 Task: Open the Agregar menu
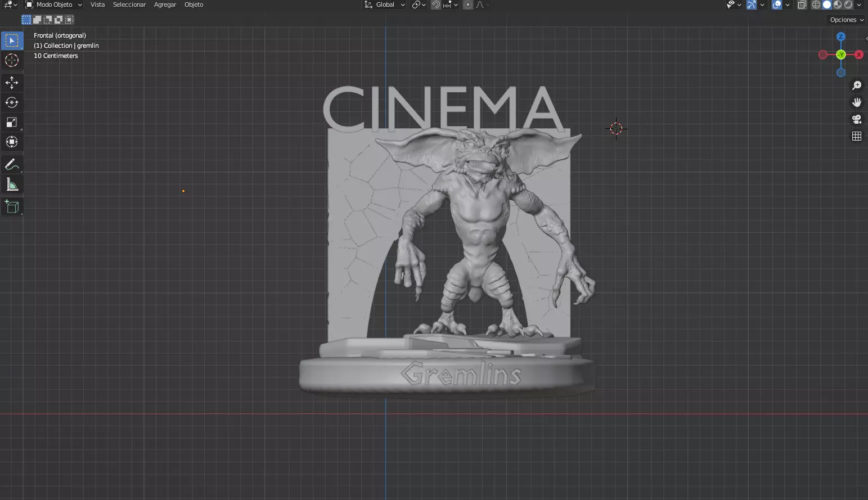(165, 4)
